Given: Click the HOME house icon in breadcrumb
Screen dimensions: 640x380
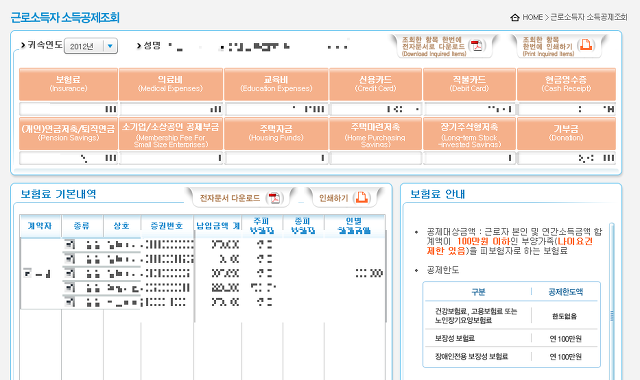Looking at the screenshot, I should [515, 18].
